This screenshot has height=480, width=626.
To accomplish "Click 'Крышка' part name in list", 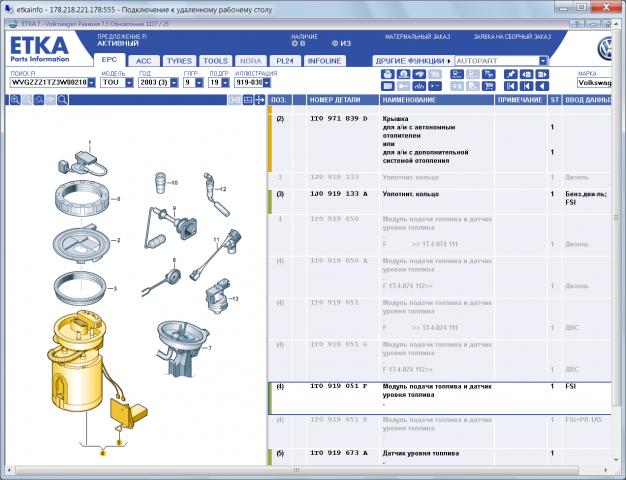I will pyautogui.click(x=395, y=119).
